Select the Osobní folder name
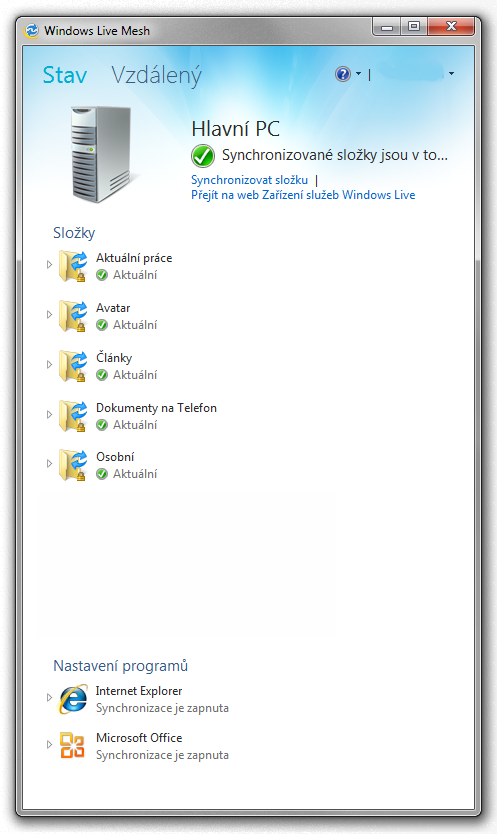 (115, 457)
